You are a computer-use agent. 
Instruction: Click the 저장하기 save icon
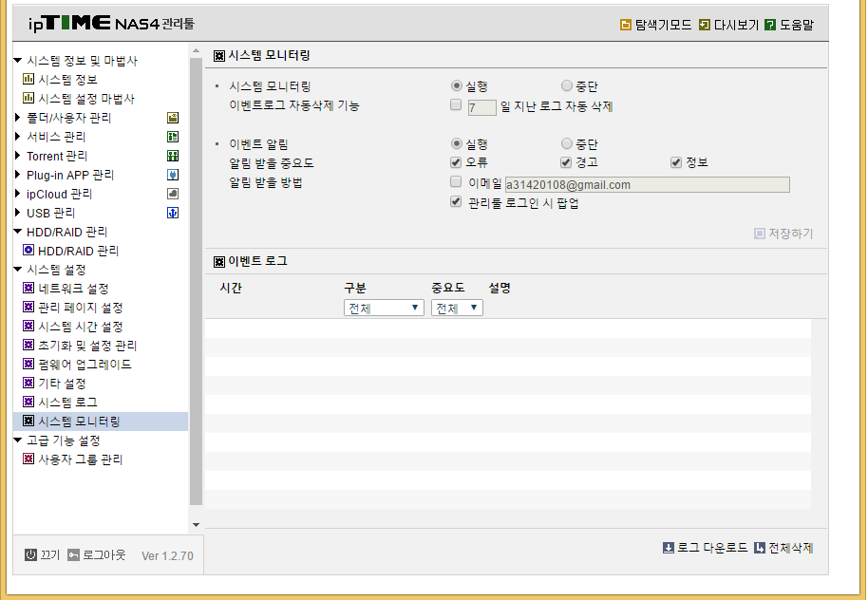click(760, 234)
